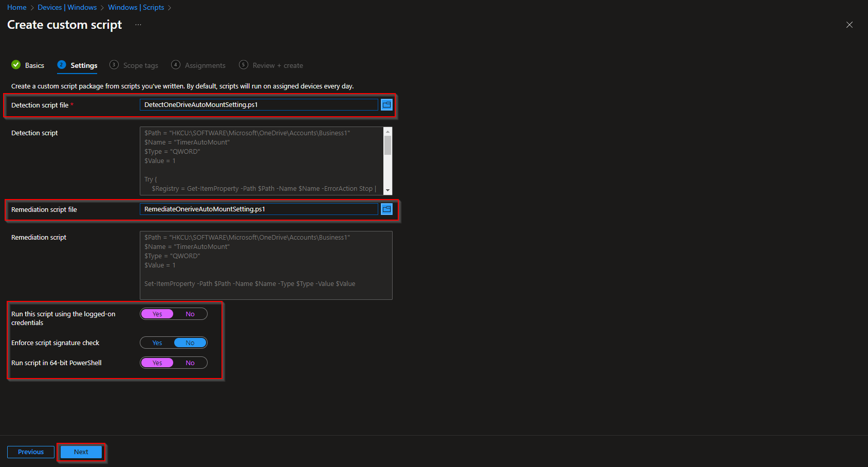Click the numbered circle icon for the Assignments step
868x467 pixels.
[x=175, y=65]
